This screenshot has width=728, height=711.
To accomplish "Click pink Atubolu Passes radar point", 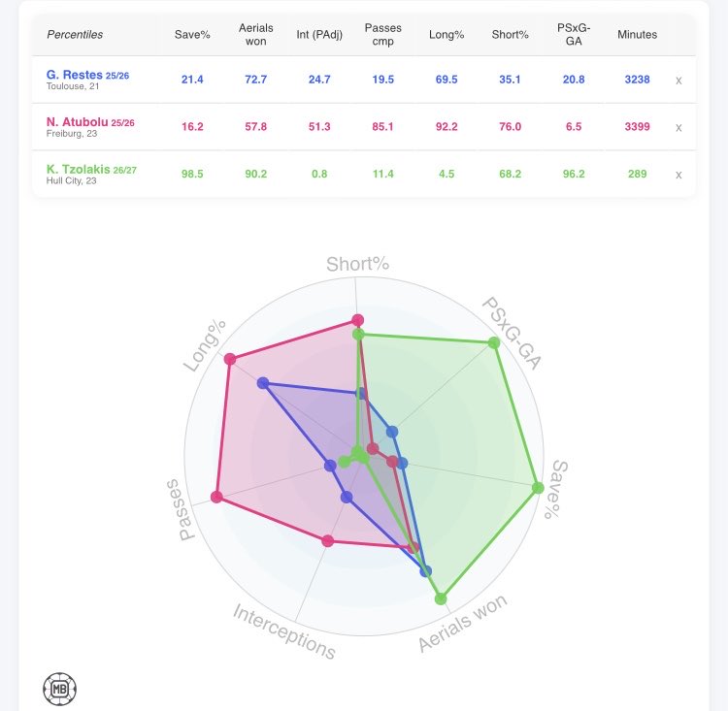I will [x=216, y=497].
